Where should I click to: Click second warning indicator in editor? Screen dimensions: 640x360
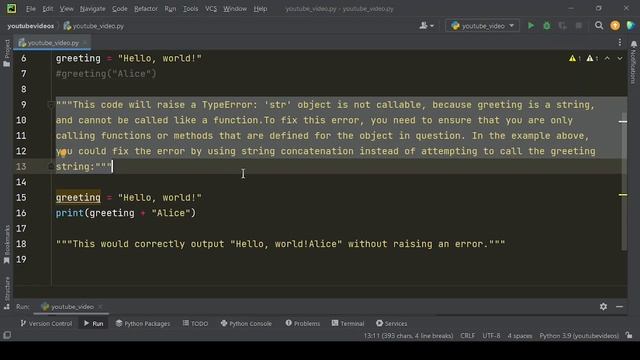click(x=592, y=59)
